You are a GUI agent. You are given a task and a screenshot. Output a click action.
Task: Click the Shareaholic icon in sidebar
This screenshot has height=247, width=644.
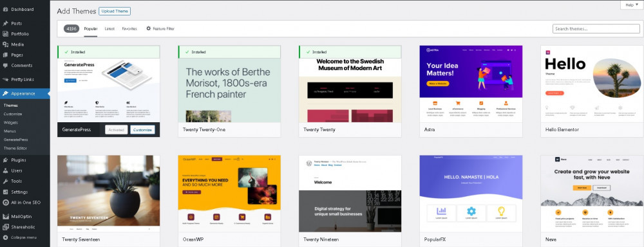(5, 227)
